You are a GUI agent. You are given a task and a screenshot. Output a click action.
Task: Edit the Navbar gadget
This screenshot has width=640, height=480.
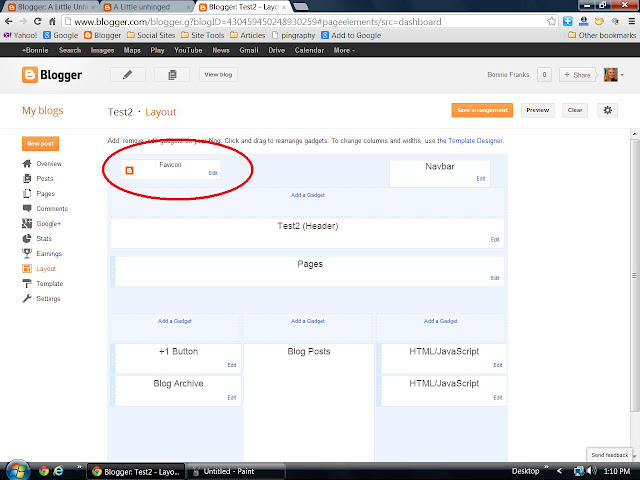[481, 179]
